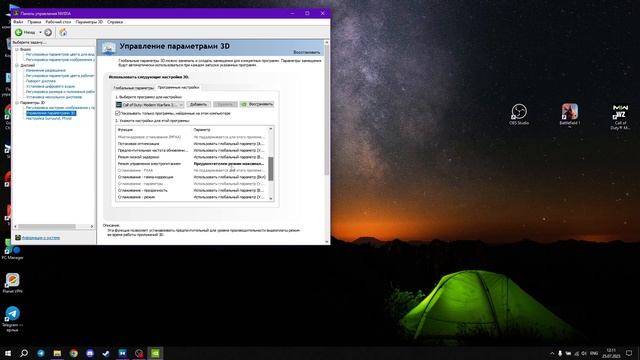Open Telegram from the taskbar

41,353
